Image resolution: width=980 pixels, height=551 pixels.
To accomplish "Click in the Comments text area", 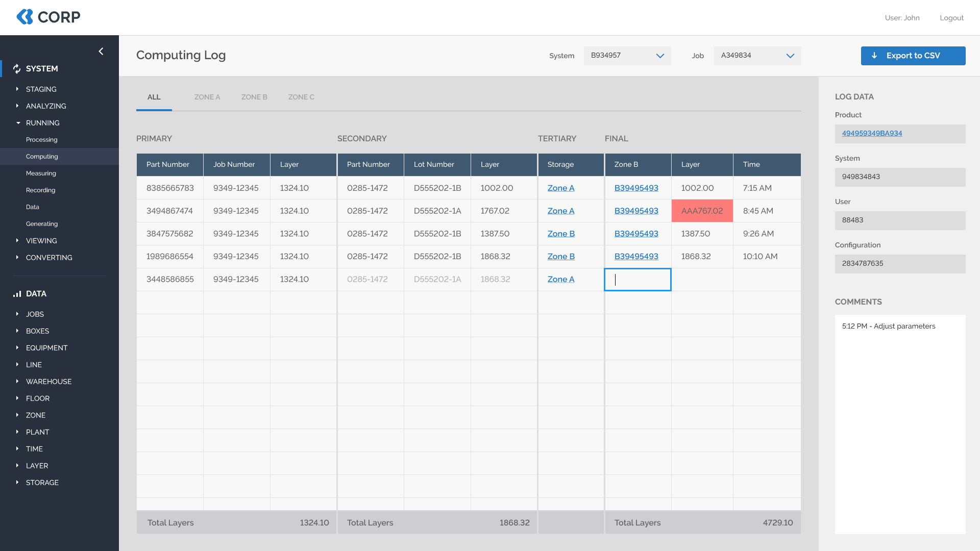I will 900,423.
